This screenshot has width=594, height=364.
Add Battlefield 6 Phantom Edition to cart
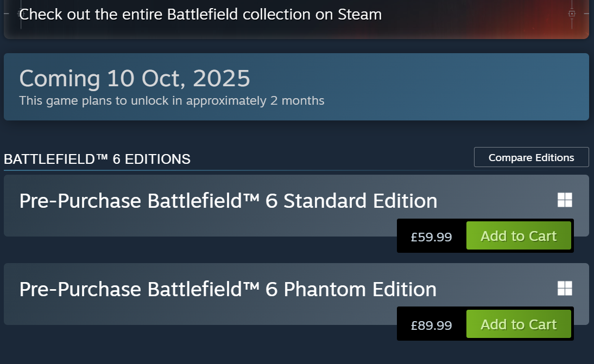click(519, 324)
